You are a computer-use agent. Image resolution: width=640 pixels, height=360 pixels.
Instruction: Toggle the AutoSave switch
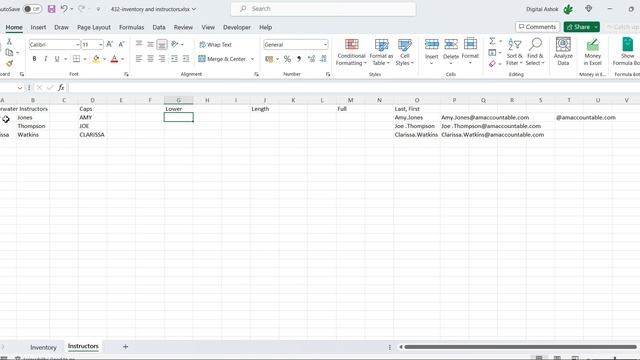coord(32,9)
